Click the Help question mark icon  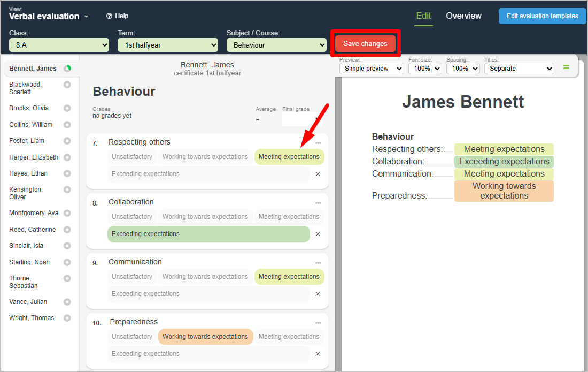(109, 16)
